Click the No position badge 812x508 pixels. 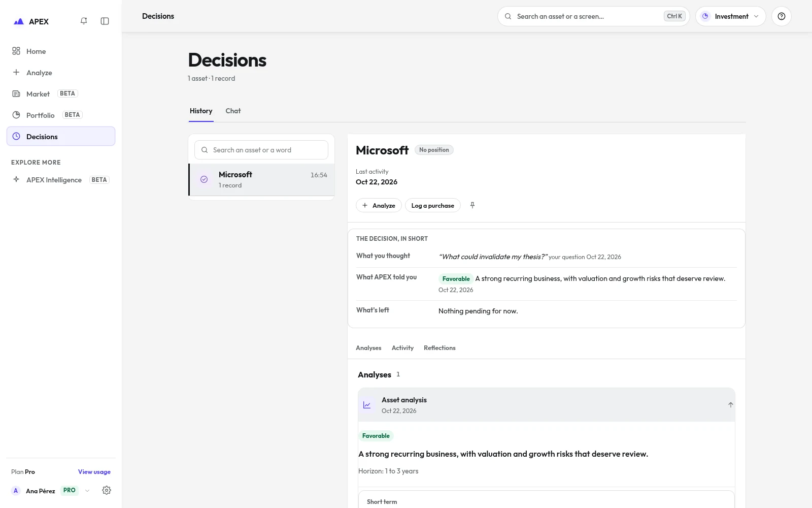coord(434,150)
